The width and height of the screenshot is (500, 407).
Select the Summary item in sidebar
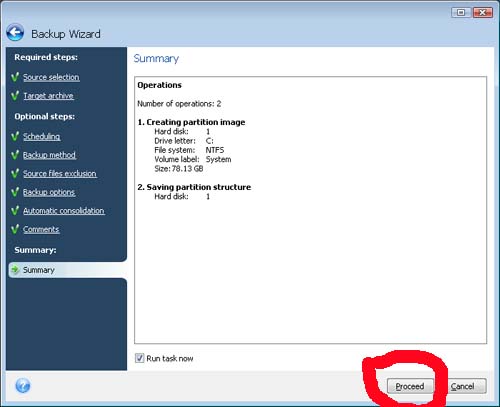pyautogui.click(x=68, y=270)
